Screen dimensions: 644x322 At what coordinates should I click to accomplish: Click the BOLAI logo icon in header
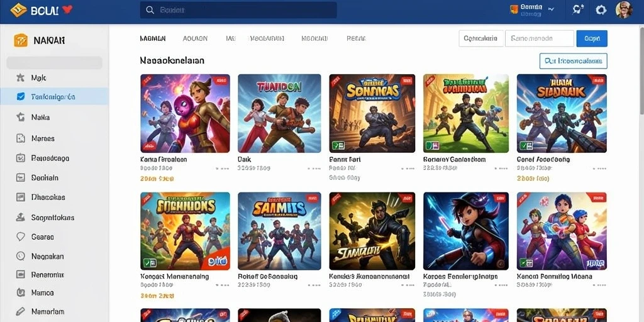point(18,10)
